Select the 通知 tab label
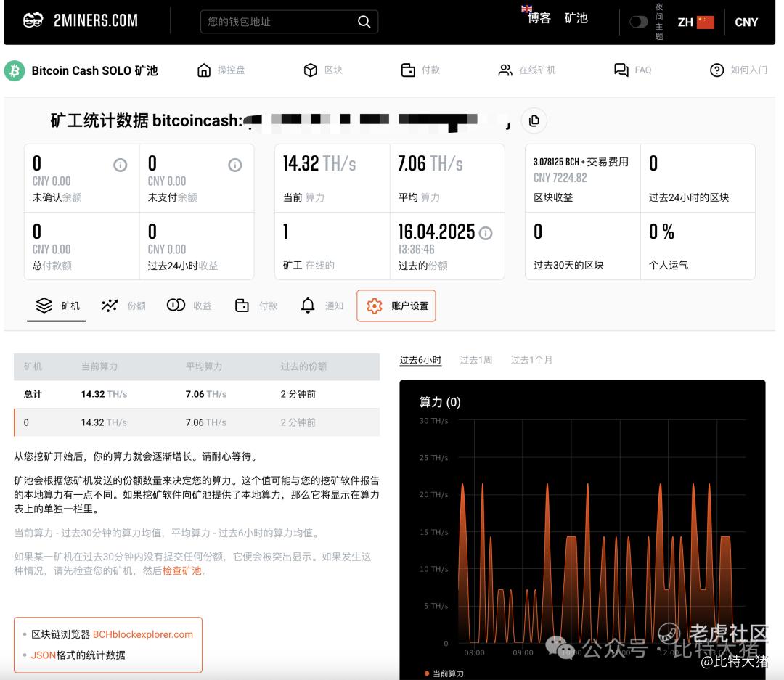Screen dimensions: 784x680 click(334, 306)
